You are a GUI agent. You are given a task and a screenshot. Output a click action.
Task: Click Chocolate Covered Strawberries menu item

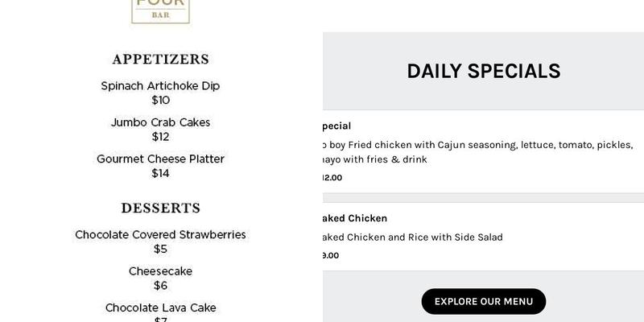160,235
